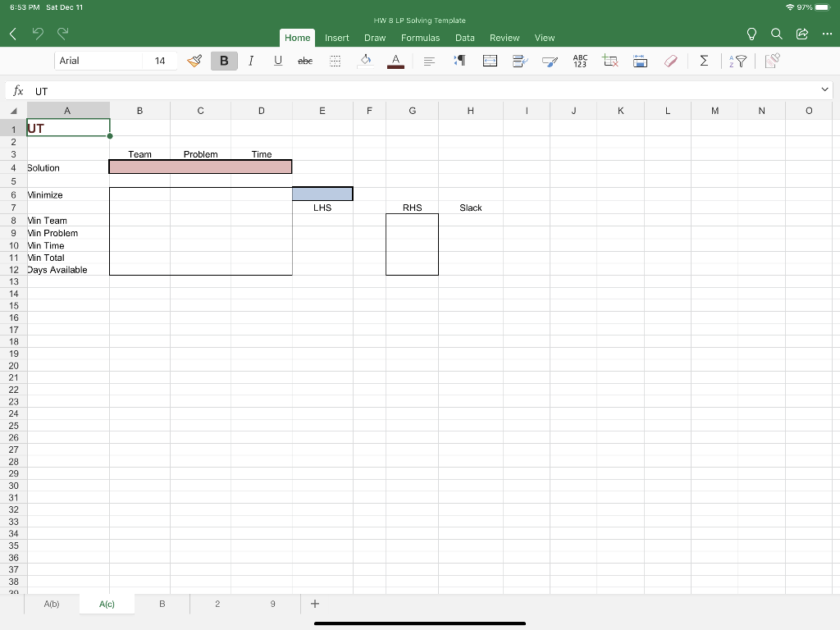Undo the last action
This screenshot has width=840, height=630.
(x=38, y=33)
